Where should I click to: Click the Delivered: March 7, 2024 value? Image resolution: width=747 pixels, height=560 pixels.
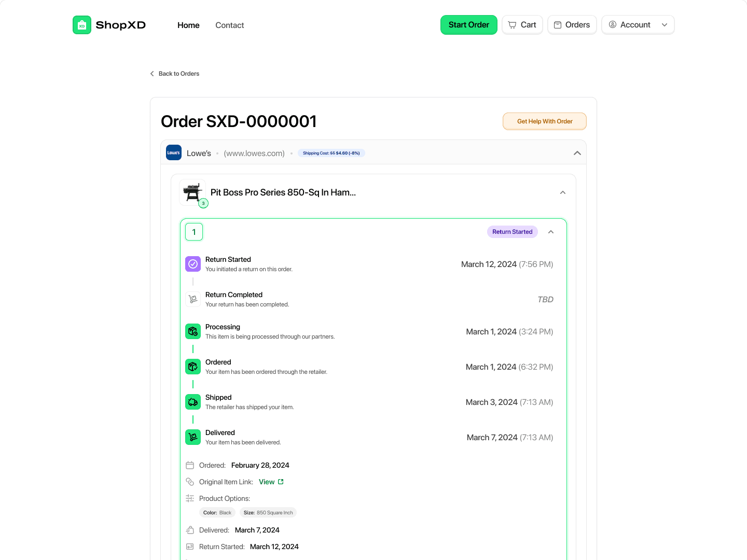pyautogui.click(x=257, y=530)
